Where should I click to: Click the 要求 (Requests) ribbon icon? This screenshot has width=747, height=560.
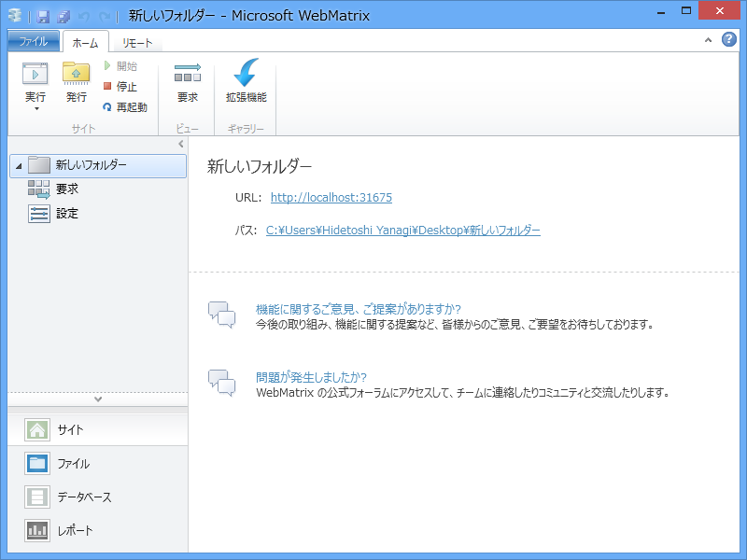point(188,74)
